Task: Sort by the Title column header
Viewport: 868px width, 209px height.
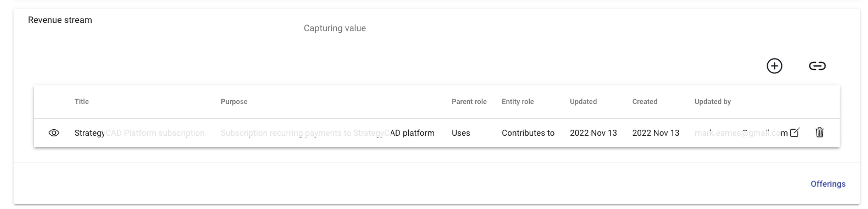Action: 81,102
